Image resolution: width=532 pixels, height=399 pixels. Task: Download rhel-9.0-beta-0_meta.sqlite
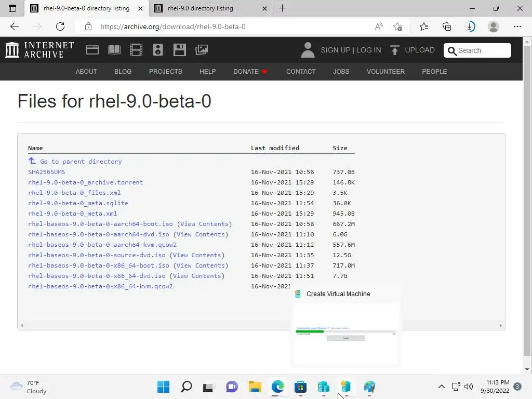(x=78, y=203)
